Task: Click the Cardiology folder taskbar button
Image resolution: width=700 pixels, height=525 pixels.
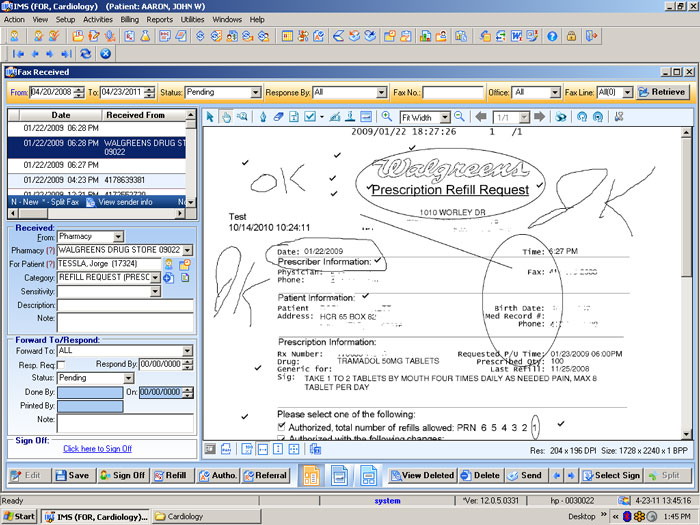Action: coord(206,517)
